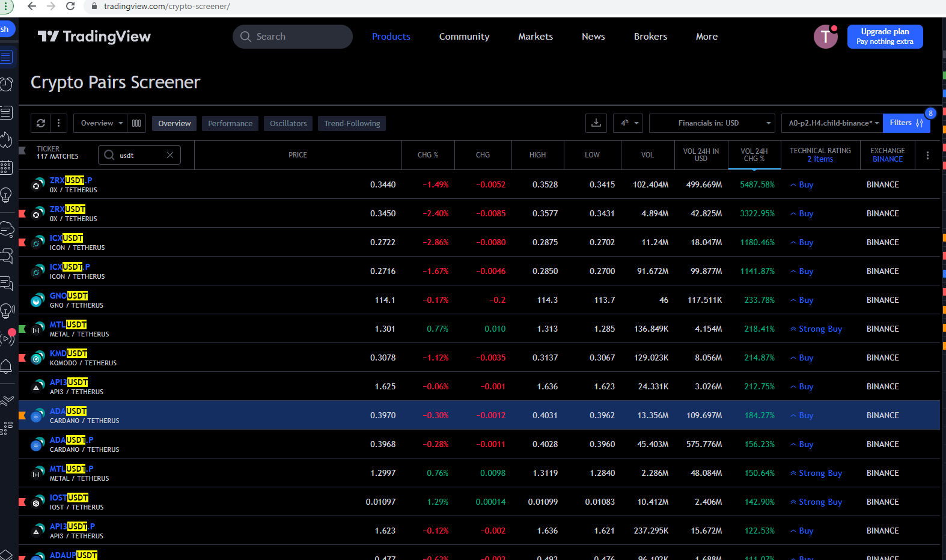946x560 pixels.
Task: Open the table header three-dot menu
Action: [x=927, y=155]
